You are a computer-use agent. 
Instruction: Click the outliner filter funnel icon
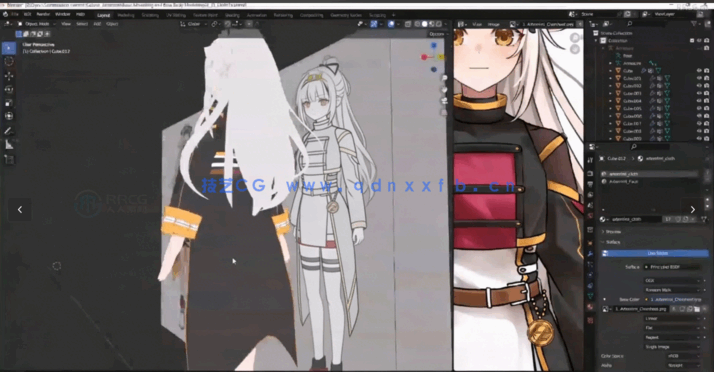click(694, 24)
